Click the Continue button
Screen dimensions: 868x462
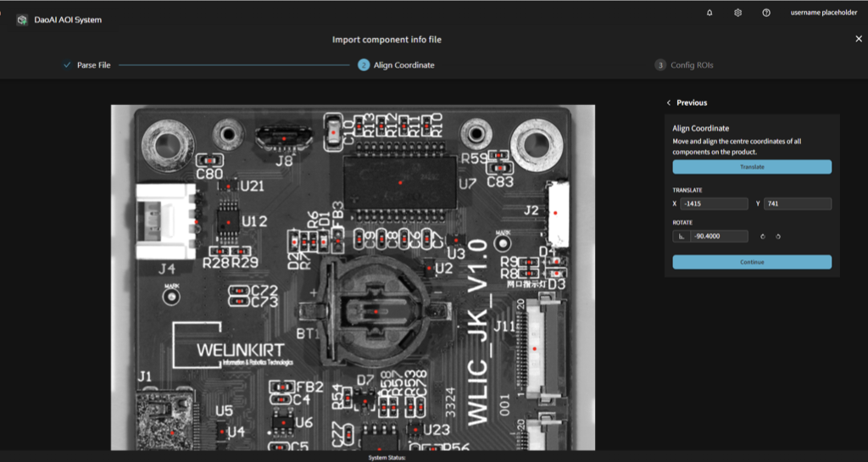point(752,262)
